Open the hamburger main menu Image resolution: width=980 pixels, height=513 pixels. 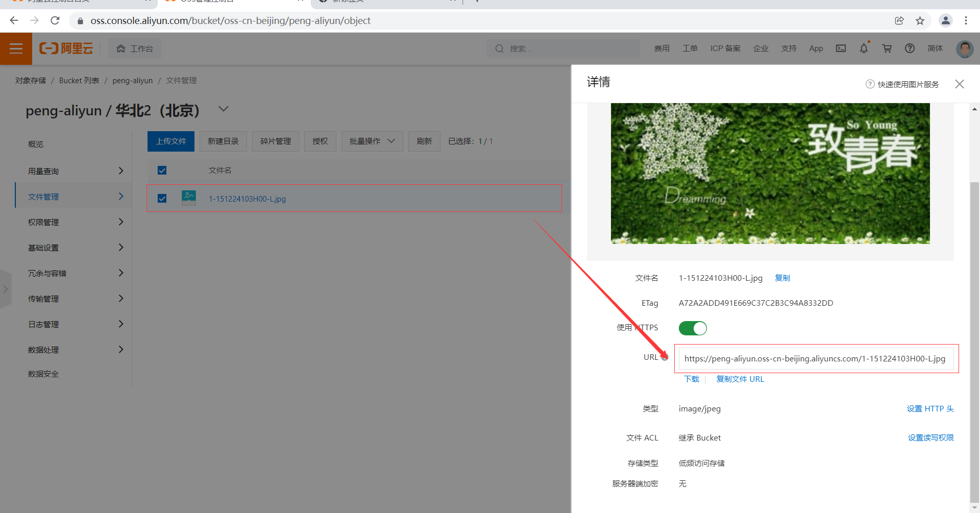tap(16, 48)
